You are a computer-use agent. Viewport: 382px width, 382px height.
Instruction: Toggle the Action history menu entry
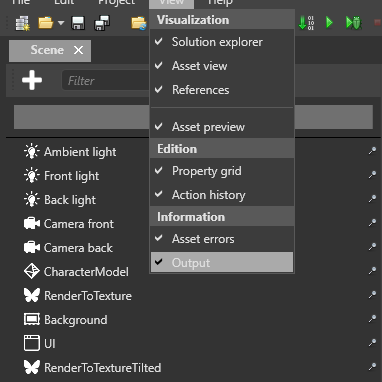[222, 195]
